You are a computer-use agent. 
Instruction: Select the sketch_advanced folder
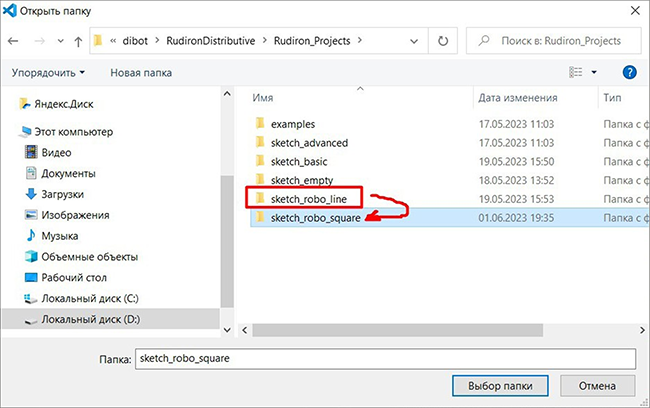(309, 143)
